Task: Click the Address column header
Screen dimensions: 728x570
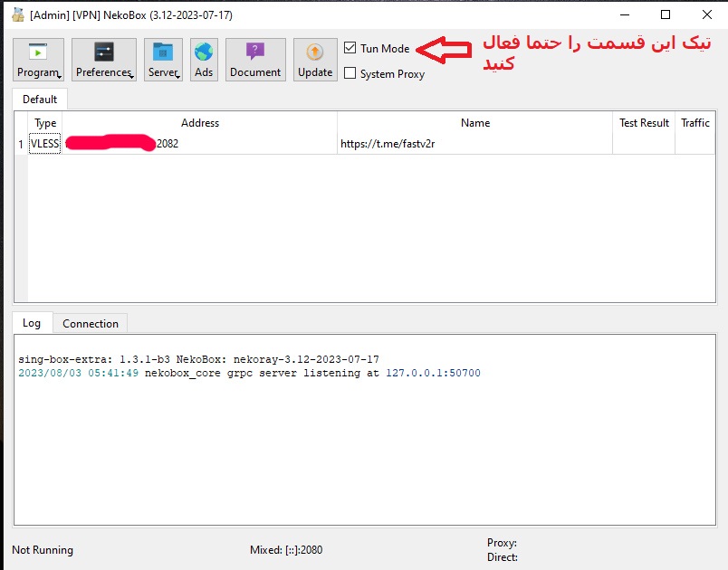Action: coord(200,123)
